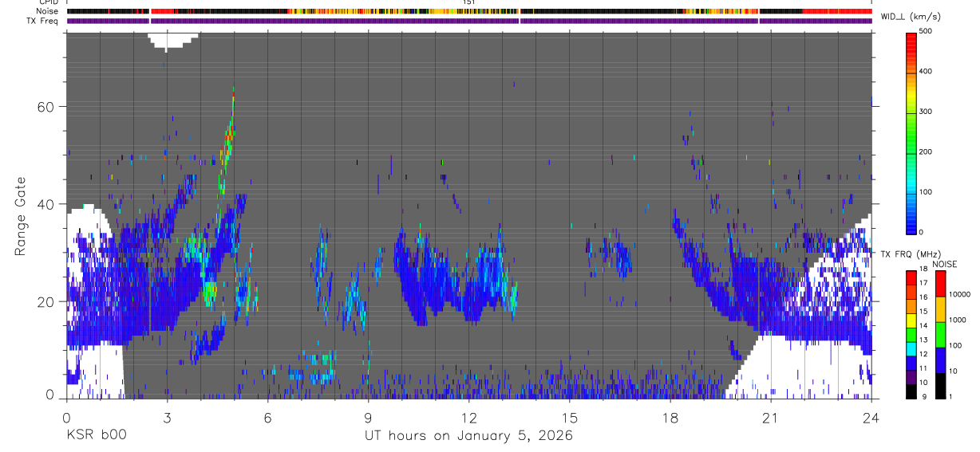Pick the red top segment of the NOISE colorbar
Viewport: 980px width, 452px height.
[939, 283]
